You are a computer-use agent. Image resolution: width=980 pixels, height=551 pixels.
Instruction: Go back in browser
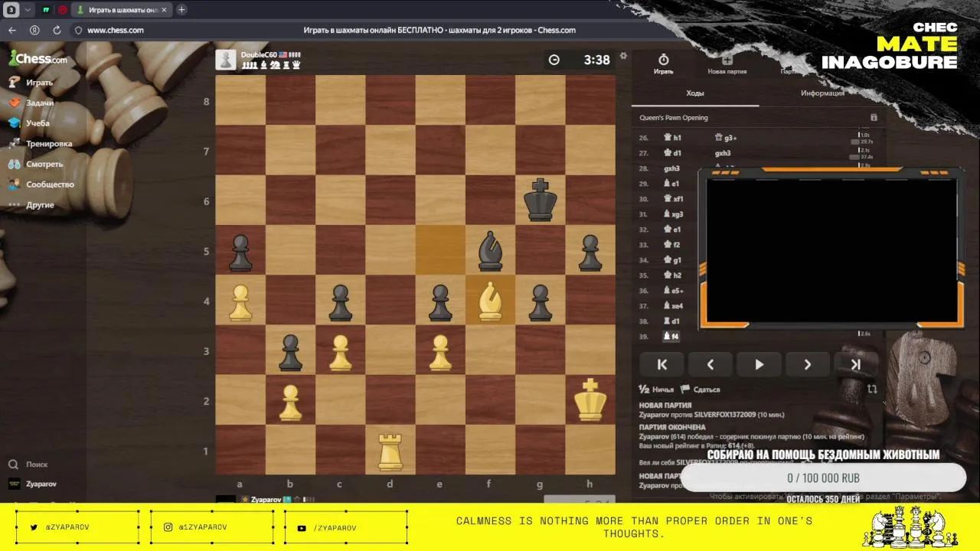click(12, 30)
